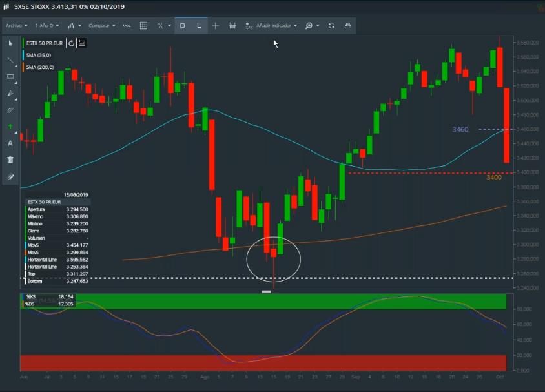Expand the percent scale dropdown arrow

(169, 26)
